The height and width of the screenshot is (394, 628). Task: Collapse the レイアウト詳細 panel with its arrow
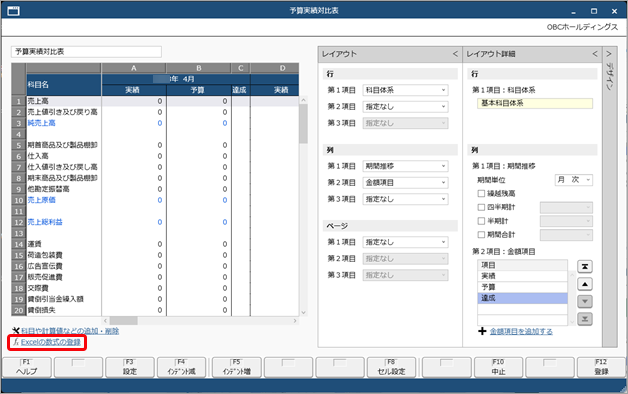pos(595,54)
